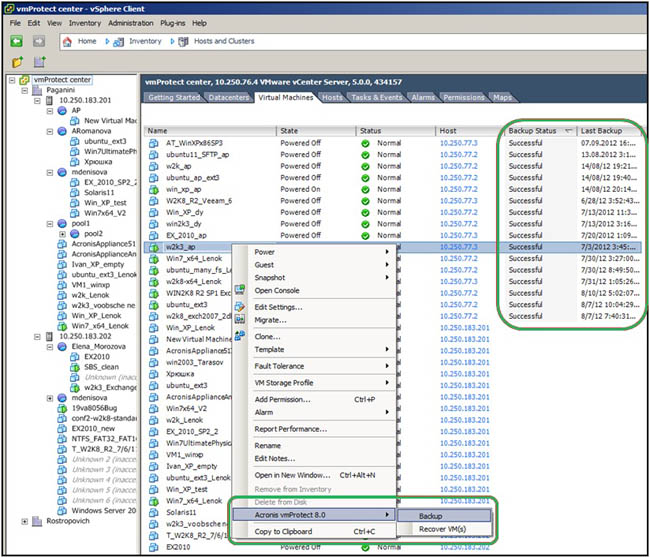Image resolution: width=650 pixels, height=557 pixels.
Task: Click the VM icon beside AT_WinXPx86SP3
Action: pos(154,143)
